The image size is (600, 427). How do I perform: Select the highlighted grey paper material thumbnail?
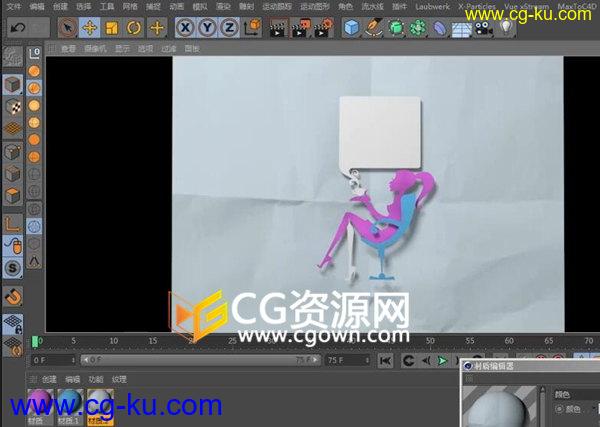pyautogui.click(x=100, y=406)
